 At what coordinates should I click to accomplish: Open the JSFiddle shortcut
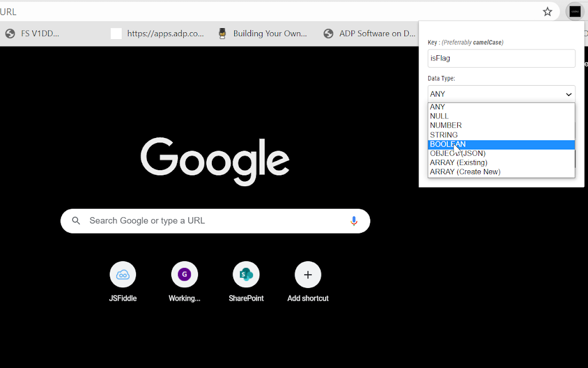pos(123,282)
